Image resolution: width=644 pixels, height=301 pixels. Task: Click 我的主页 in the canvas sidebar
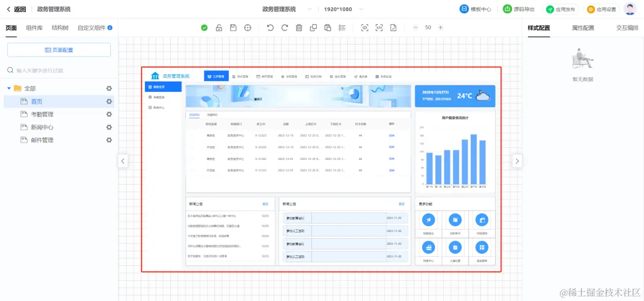coord(163,87)
